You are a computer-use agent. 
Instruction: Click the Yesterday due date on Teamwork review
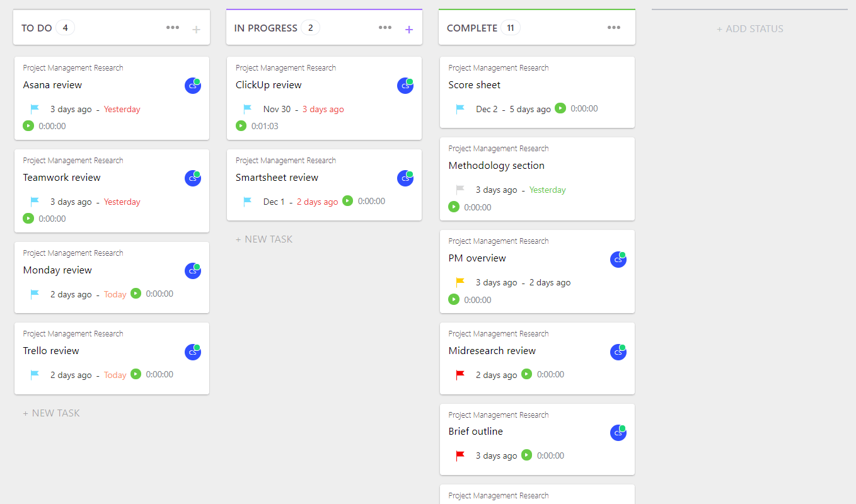click(122, 202)
